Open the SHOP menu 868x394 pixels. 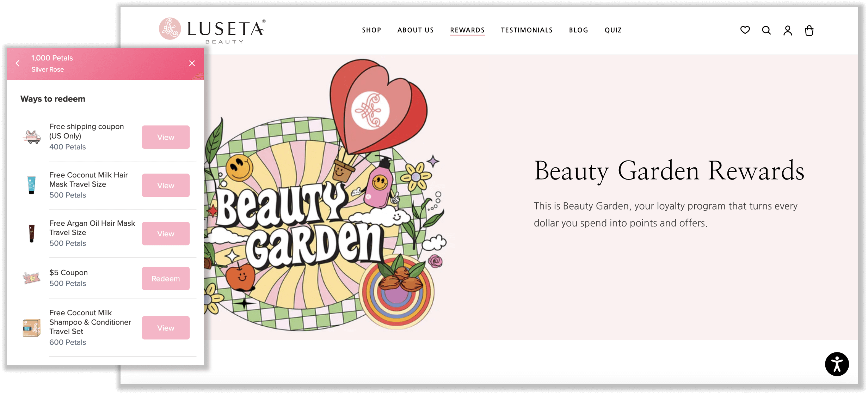(x=371, y=30)
